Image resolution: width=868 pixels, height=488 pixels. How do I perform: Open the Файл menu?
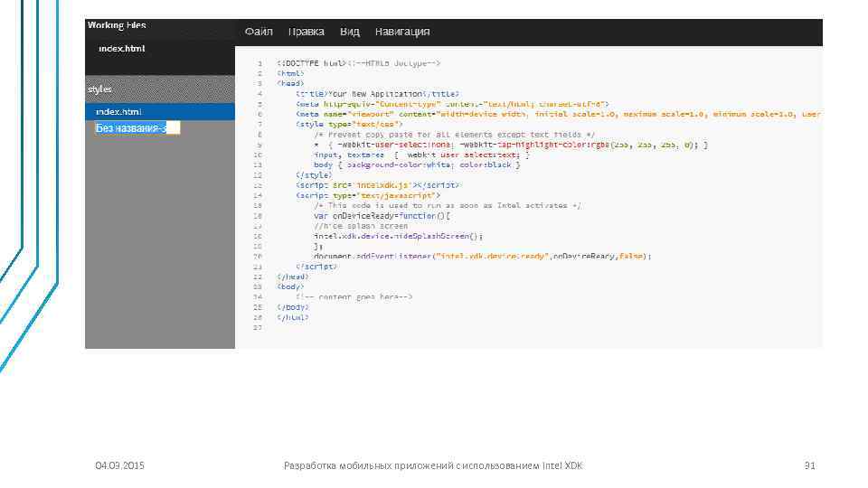(259, 32)
